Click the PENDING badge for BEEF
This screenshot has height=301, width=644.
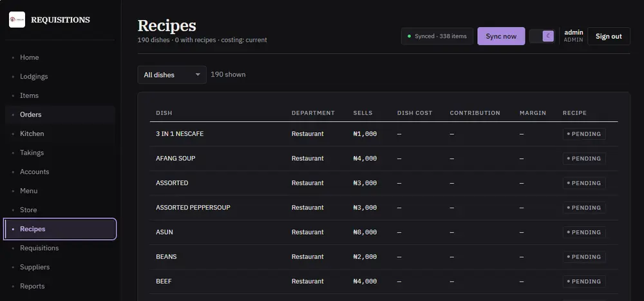pyautogui.click(x=584, y=281)
